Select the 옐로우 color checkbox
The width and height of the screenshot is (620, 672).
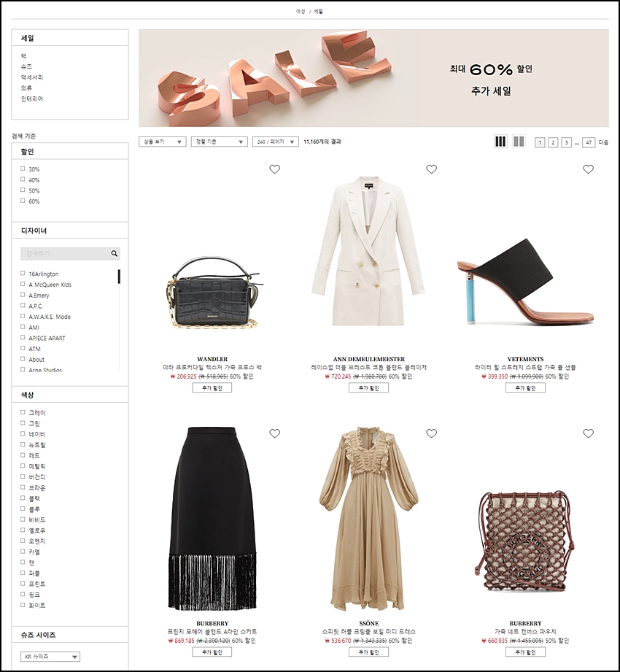tap(23, 530)
